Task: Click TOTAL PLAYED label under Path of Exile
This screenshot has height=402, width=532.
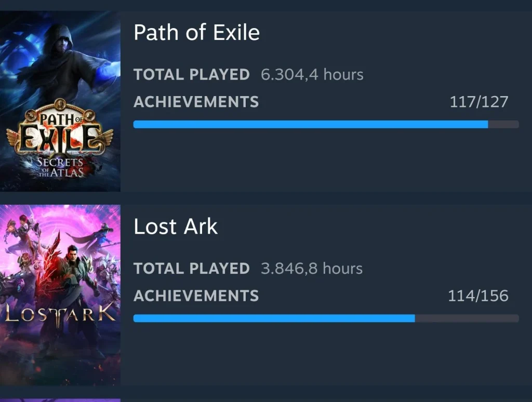Action: coord(191,74)
